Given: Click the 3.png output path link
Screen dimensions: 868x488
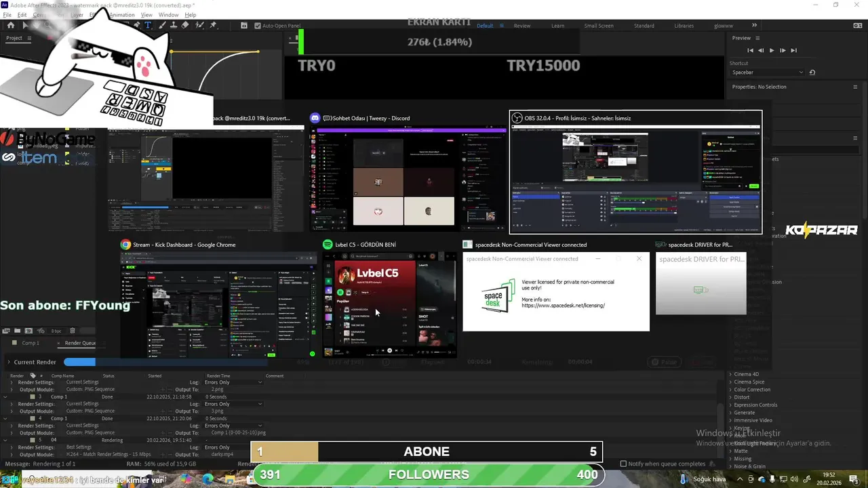Looking at the screenshot, I should (217, 411).
